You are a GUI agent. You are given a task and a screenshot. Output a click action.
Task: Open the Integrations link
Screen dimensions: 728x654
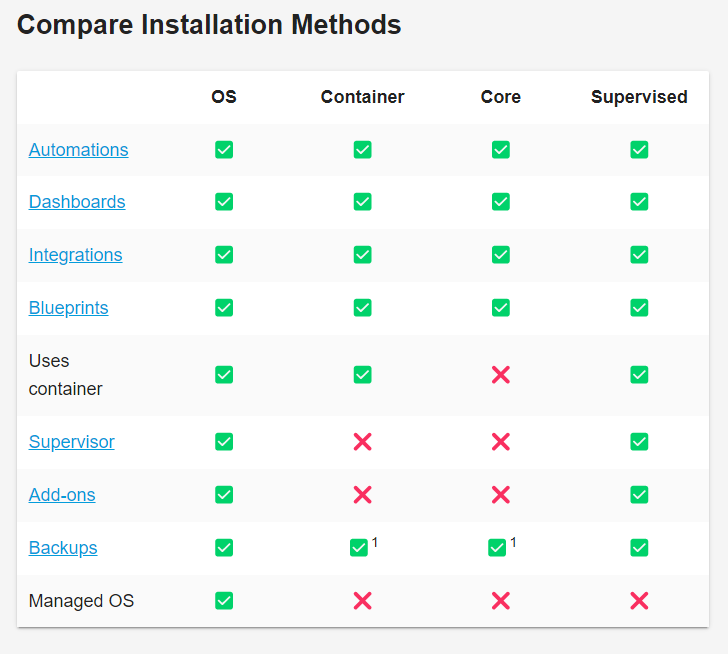pos(76,255)
